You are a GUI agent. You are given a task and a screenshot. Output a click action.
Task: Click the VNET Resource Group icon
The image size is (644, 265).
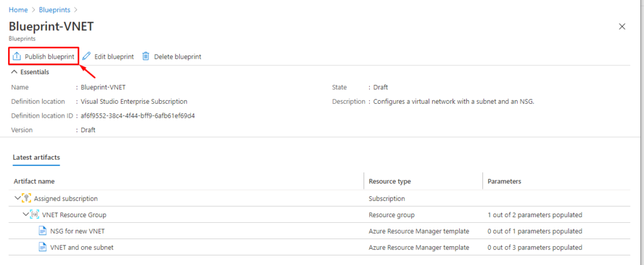coord(35,215)
